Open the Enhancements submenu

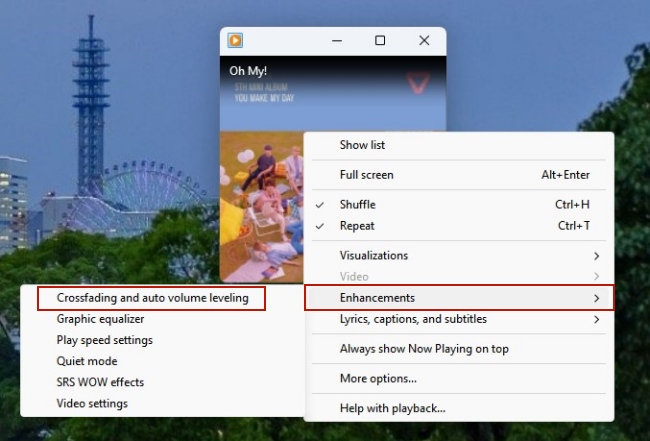(459, 298)
